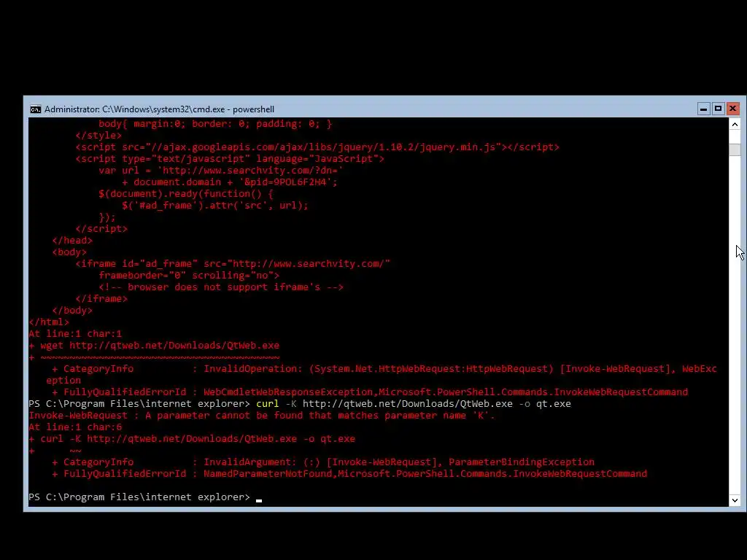The height and width of the screenshot is (560, 747).
Task: Click the '<body>' opening tag line
Action: [69, 252]
